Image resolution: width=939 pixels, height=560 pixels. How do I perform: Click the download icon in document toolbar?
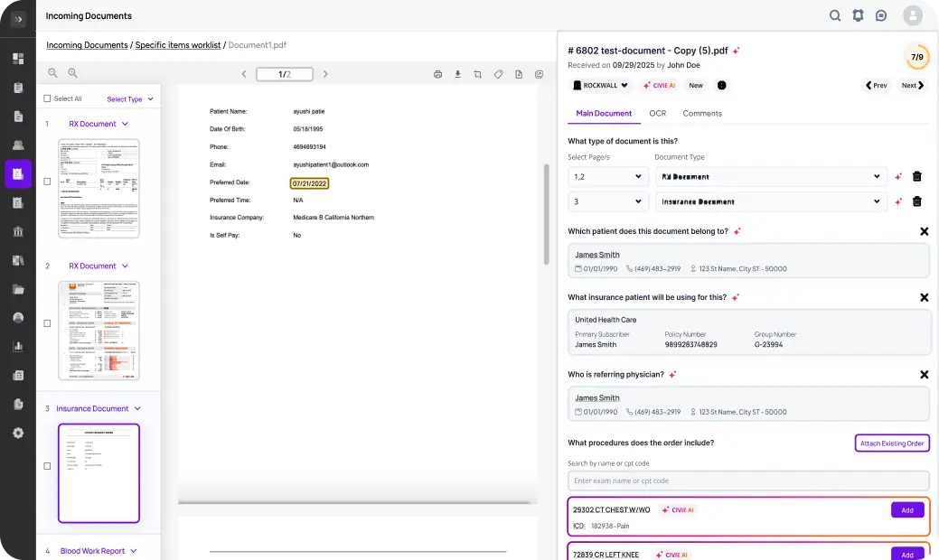457,74
